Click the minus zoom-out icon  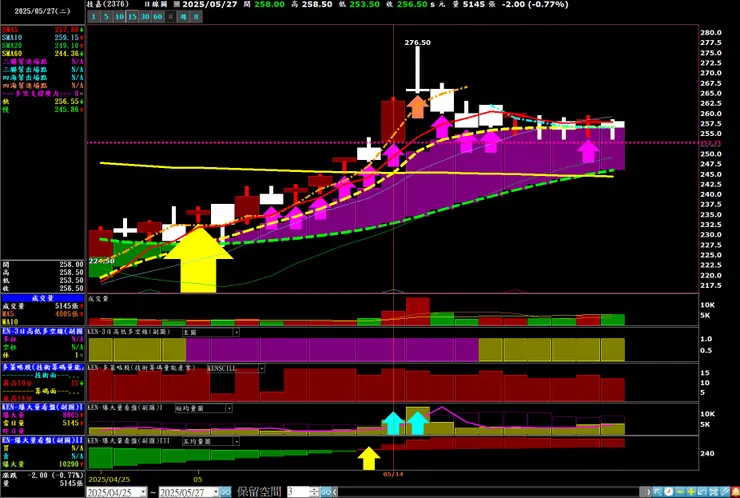[680, 492]
